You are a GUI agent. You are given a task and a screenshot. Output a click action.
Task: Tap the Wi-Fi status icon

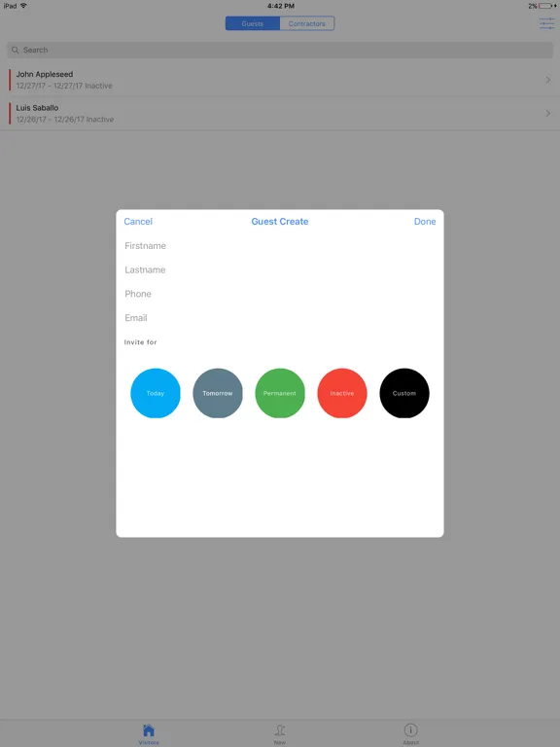pos(23,6)
